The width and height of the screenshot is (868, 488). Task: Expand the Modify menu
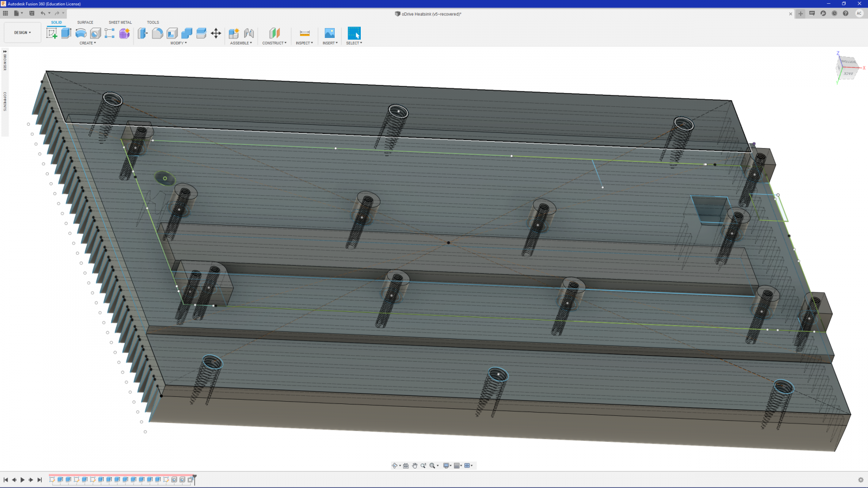pos(178,43)
